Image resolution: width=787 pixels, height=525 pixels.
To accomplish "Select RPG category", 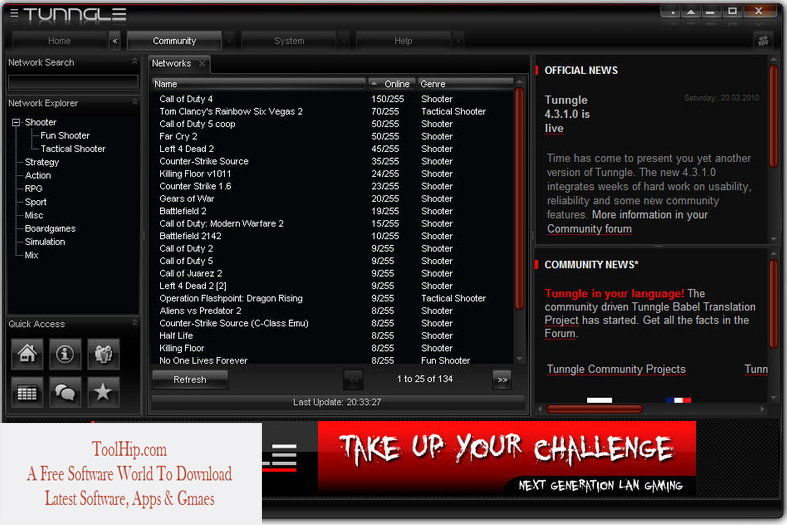I will [34, 189].
